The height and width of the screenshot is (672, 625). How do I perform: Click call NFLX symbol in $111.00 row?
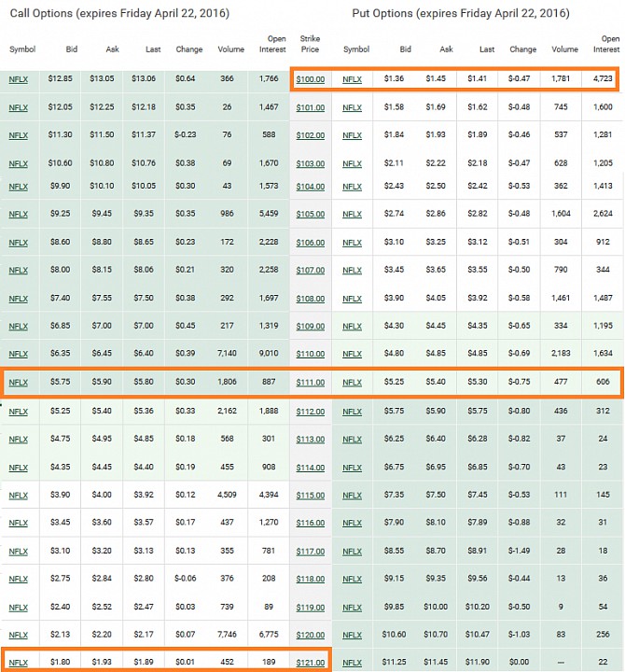click(x=19, y=383)
